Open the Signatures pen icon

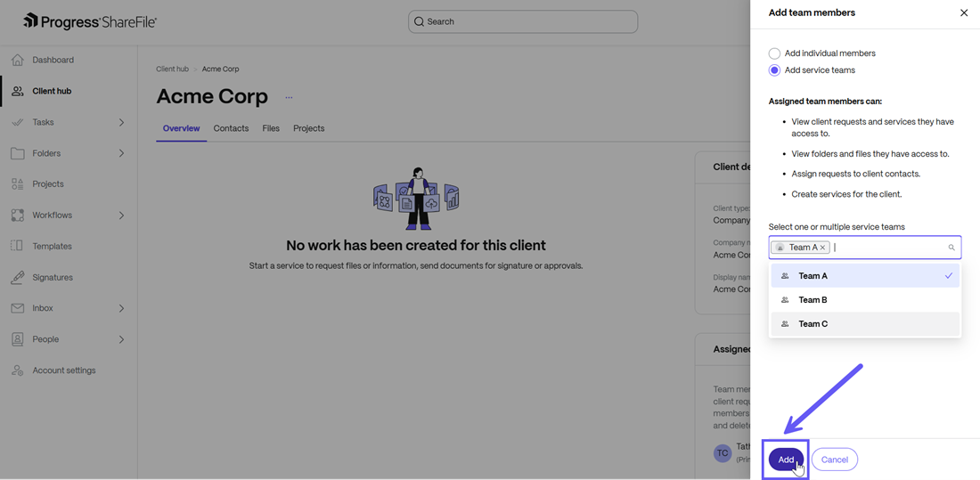click(18, 277)
